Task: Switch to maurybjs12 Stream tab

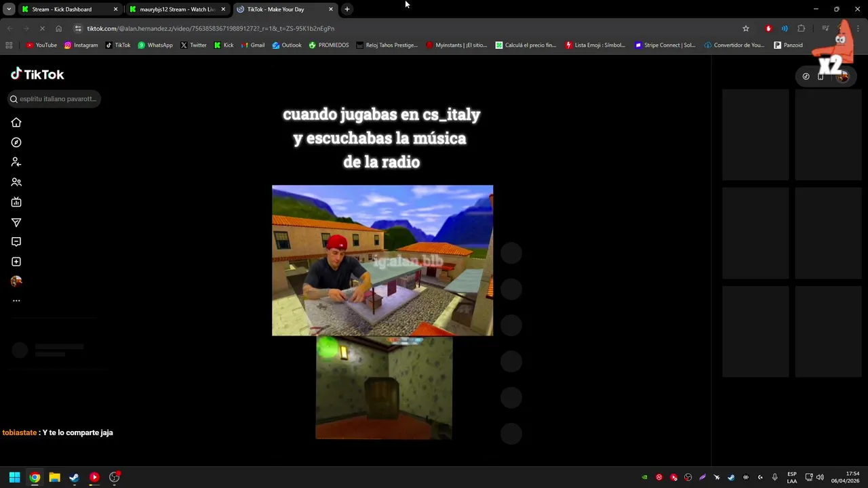Action: [x=177, y=9]
